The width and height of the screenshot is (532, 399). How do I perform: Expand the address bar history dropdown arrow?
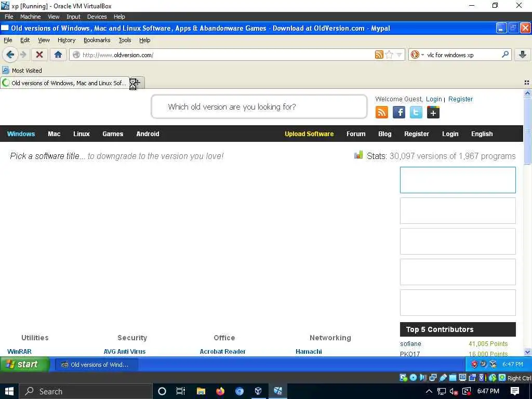point(400,55)
